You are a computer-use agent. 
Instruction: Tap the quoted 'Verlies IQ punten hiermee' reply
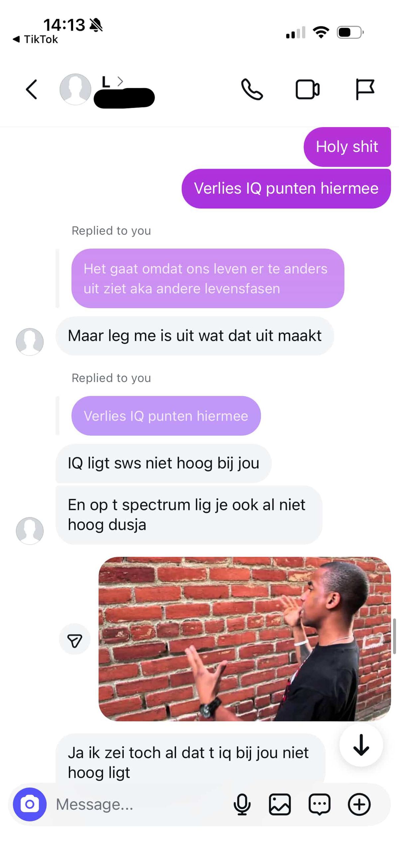pyautogui.click(x=166, y=416)
